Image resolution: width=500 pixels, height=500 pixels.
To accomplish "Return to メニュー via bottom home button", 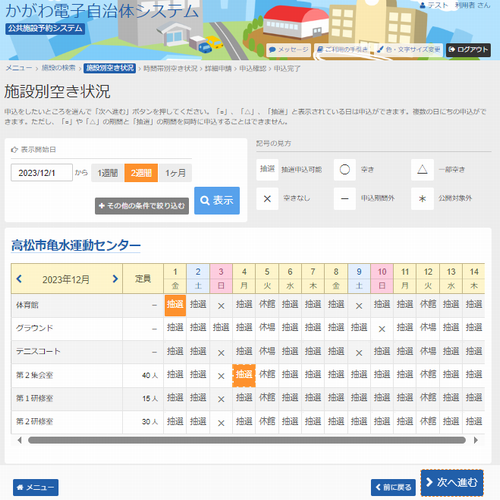I will click(x=36, y=487).
